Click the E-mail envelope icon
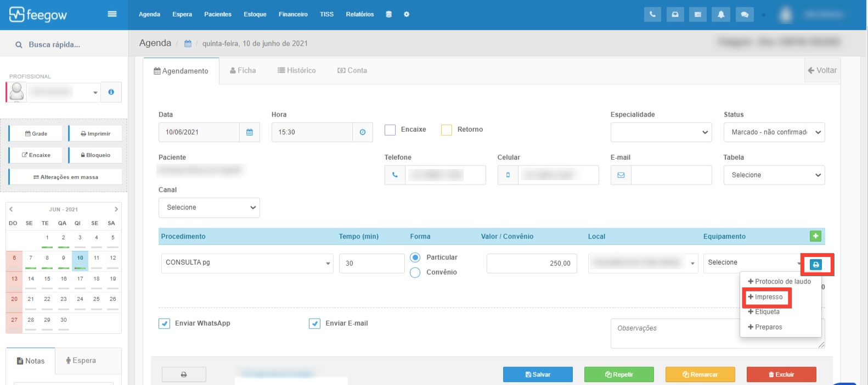 [621, 175]
